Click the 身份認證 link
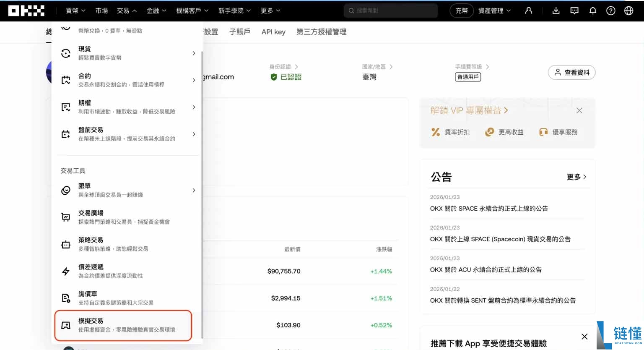This screenshot has height=350, width=644. click(x=284, y=67)
